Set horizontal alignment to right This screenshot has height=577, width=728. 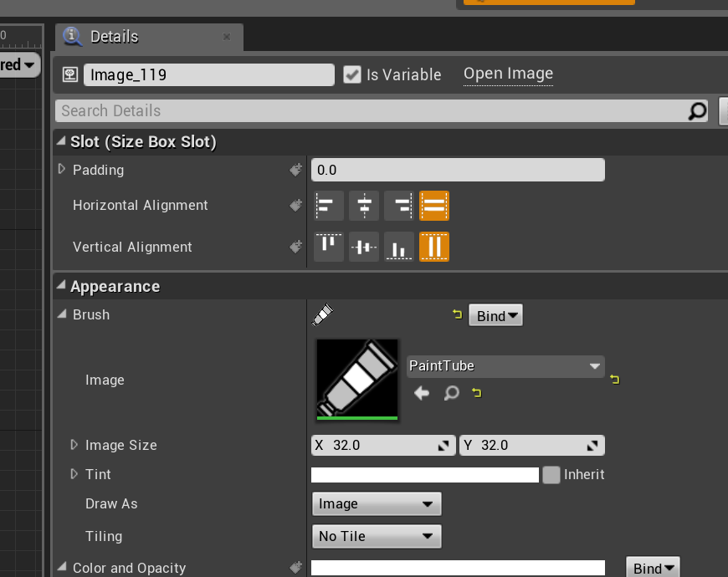(x=399, y=206)
